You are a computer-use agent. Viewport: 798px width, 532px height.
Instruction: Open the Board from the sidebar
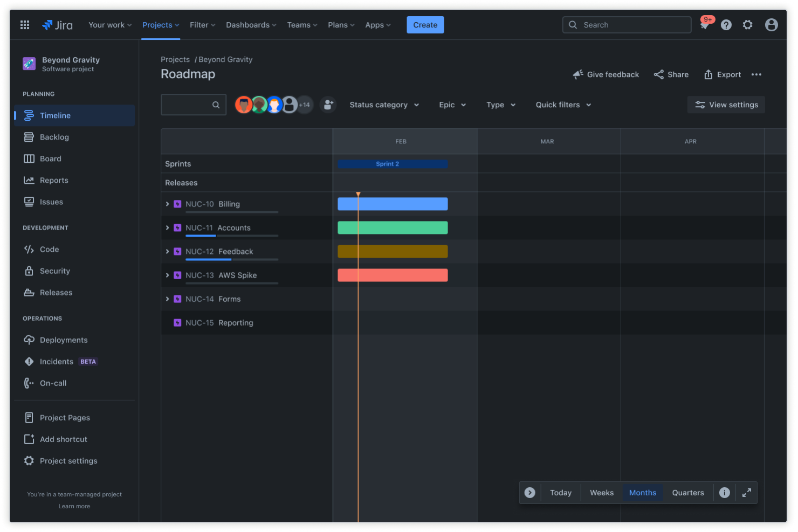(x=50, y=158)
